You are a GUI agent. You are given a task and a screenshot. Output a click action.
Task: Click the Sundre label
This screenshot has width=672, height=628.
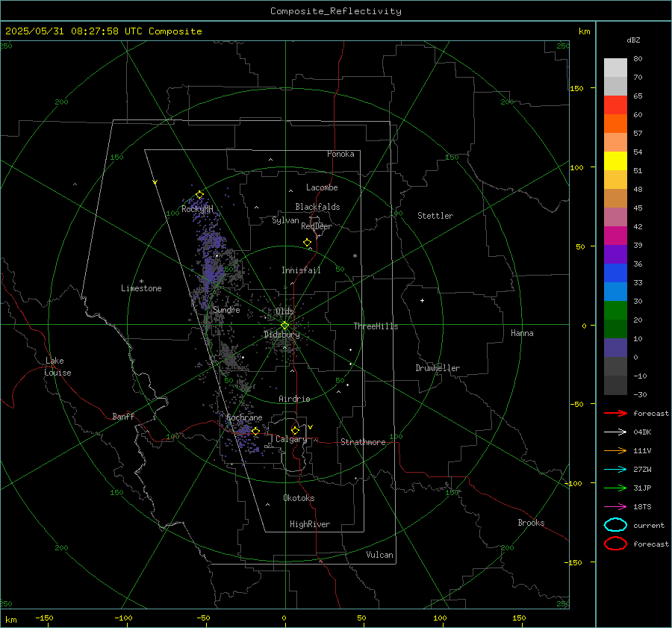click(x=226, y=310)
